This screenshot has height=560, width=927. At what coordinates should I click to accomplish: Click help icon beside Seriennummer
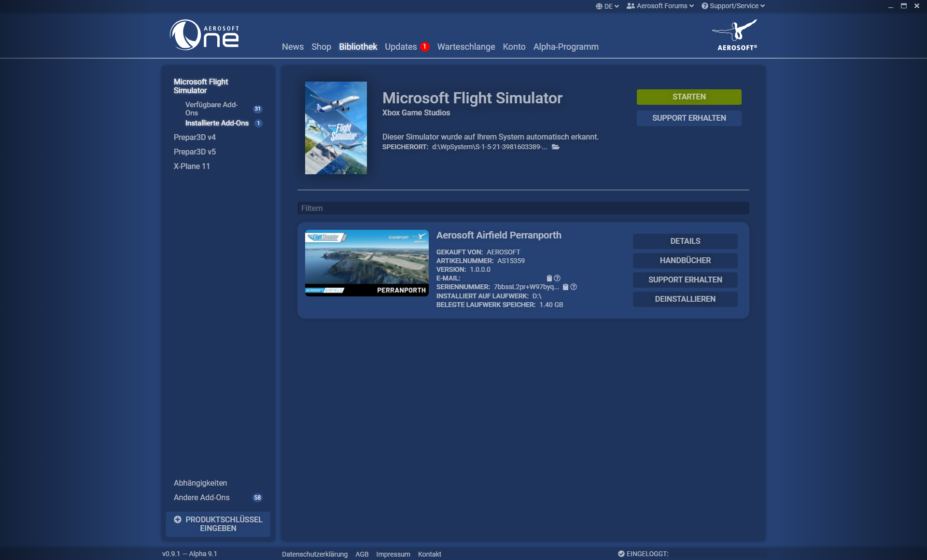(x=574, y=287)
